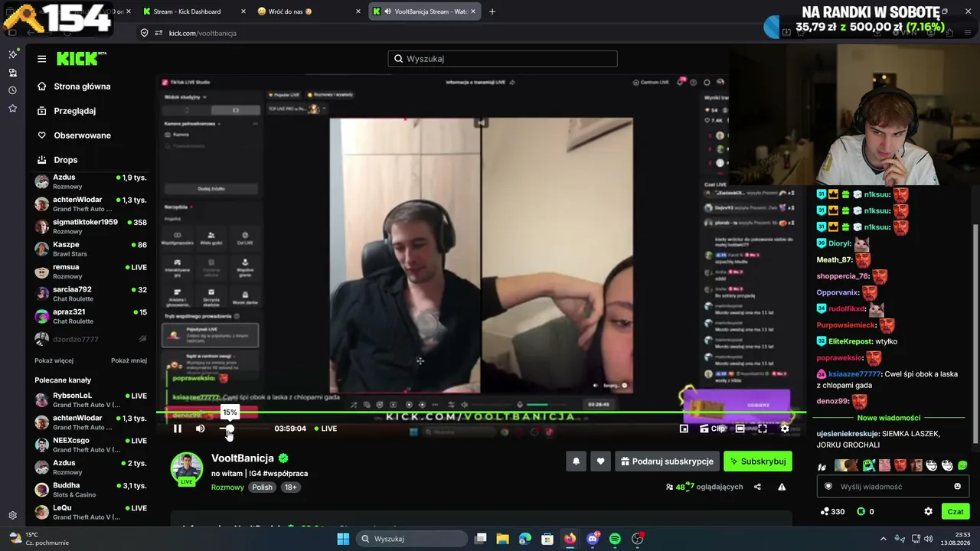980x551 pixels.
Task: Pause the stream playback
Action: [178, 429]
